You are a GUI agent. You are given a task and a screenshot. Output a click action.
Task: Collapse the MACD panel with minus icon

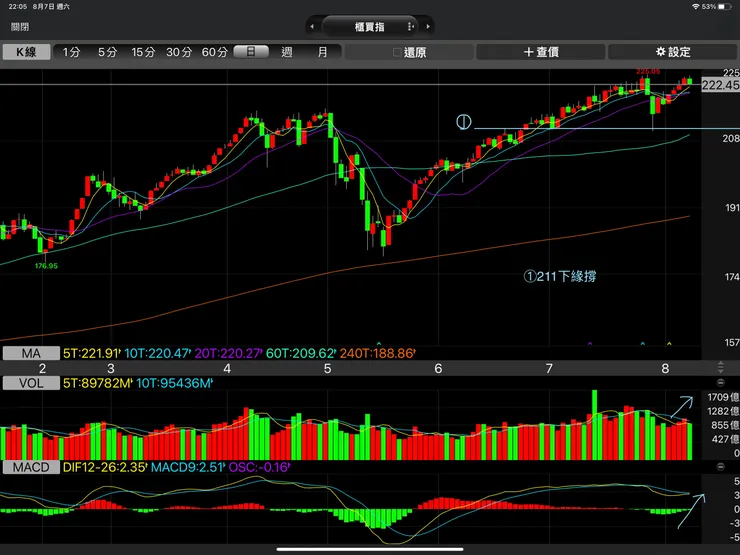click(720, 467)
